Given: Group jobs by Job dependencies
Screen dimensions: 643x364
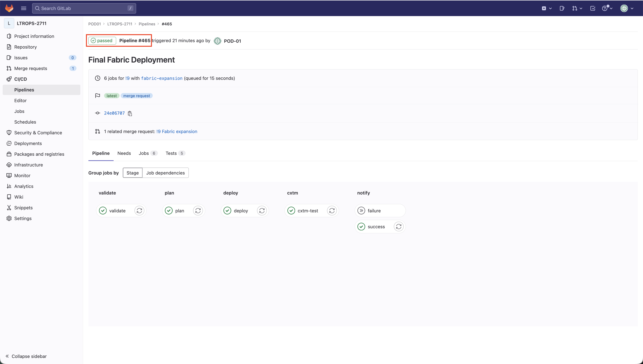Looking at the screenshot, I should [165, 173].
